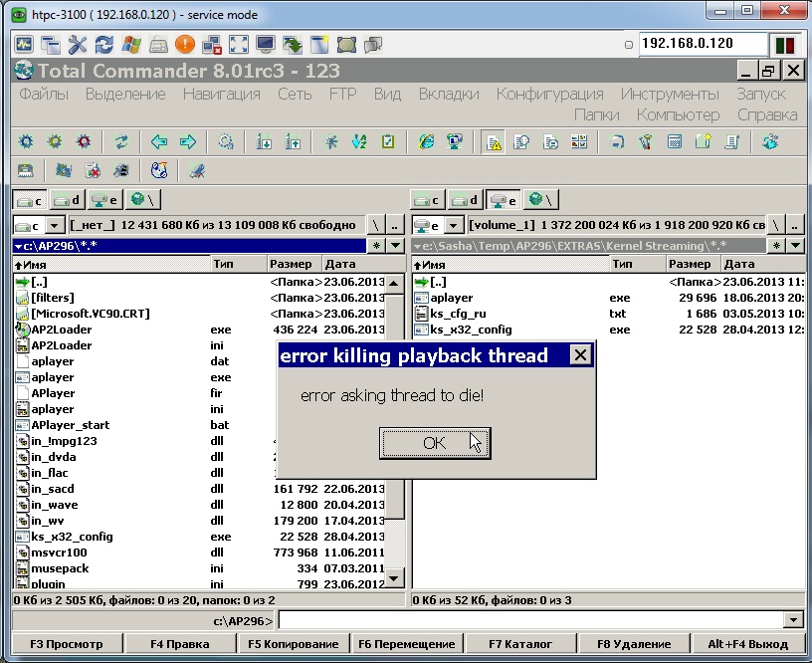Click the performance monitor icon in remote toolbar
This screenshot has height=663, width=812.
point(24,45)
